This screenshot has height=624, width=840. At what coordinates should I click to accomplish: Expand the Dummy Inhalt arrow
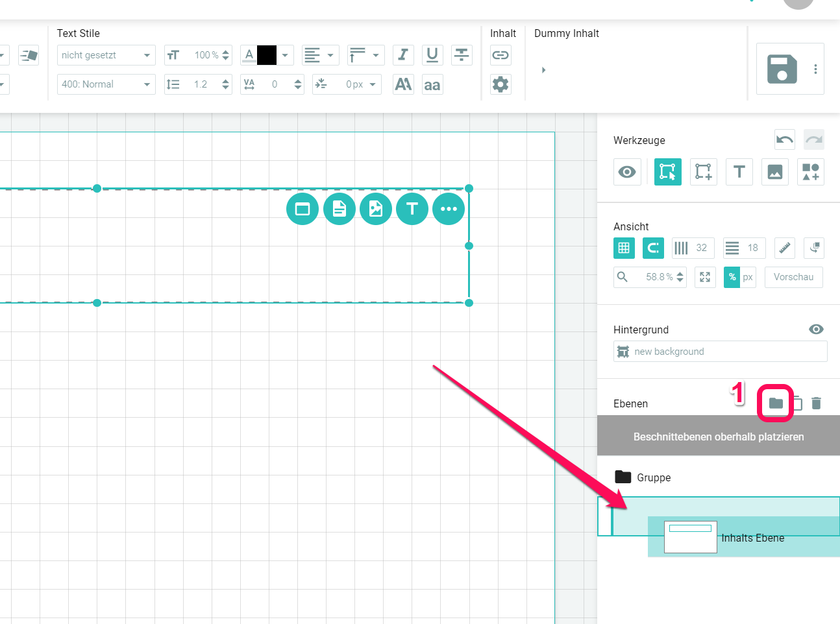coord(543,70)
